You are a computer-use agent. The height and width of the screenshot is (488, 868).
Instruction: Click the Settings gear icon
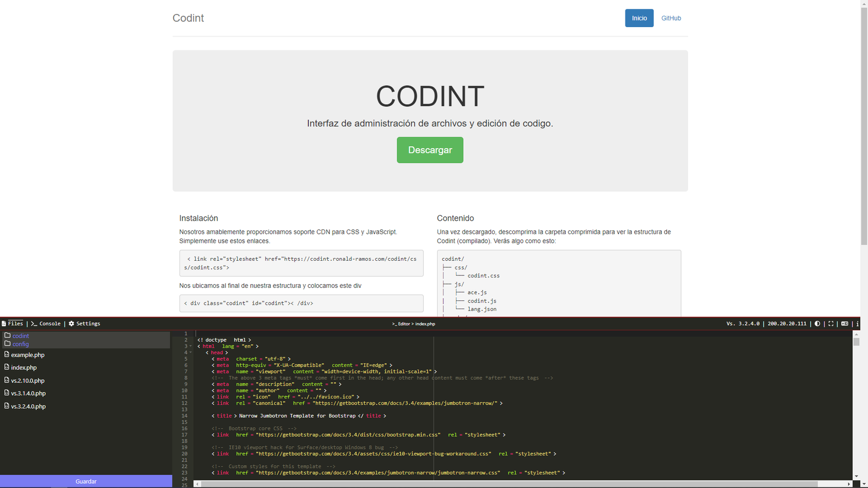click(x=71, y=324)
